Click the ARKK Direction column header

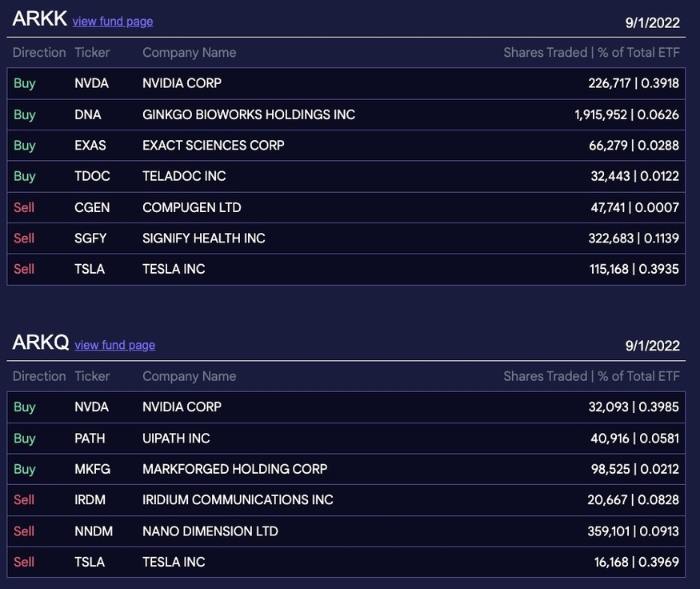39,53
